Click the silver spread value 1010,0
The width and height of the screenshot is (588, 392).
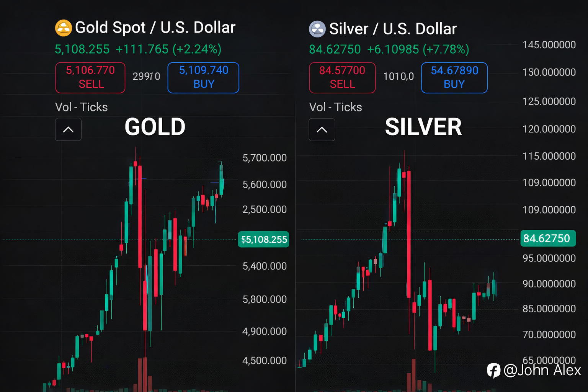(399, 77)
